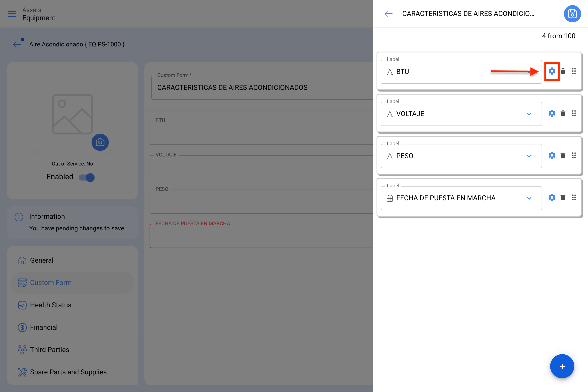
Task: Click the VOLTAJE input in equipment form
Action: point(261,167)
